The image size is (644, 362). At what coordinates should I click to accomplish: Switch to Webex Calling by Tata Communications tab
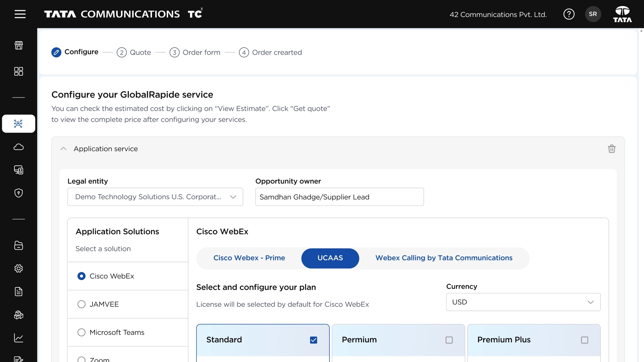point(444,258)
